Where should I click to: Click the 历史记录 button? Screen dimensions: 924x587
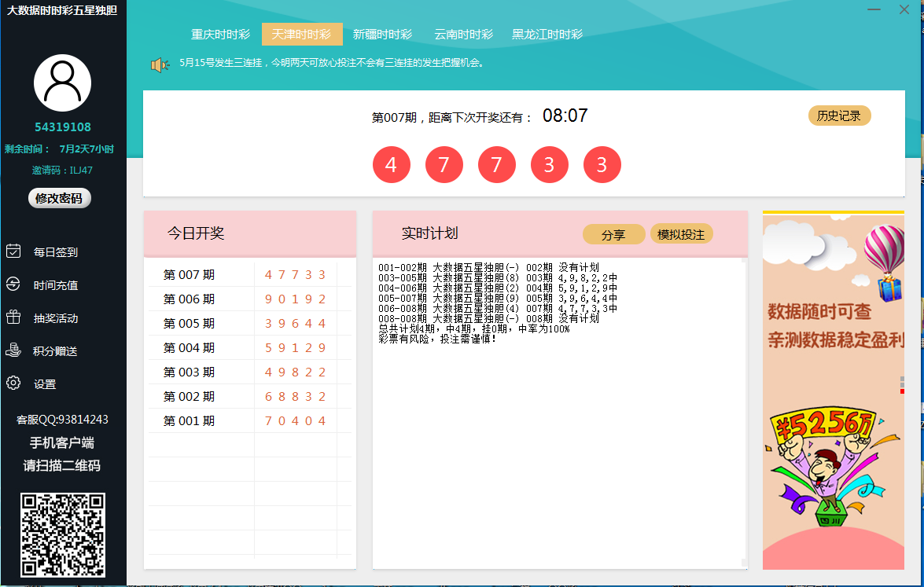(x=839, y=116)
